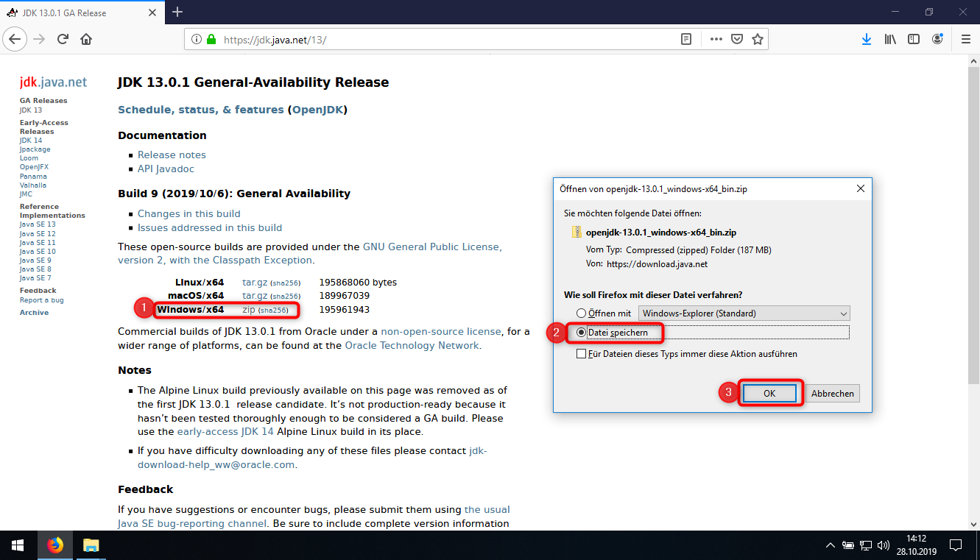Select the 'Datei speichern' radio button
Viewport: 980px width, 560px height.
tap(582, 333)
